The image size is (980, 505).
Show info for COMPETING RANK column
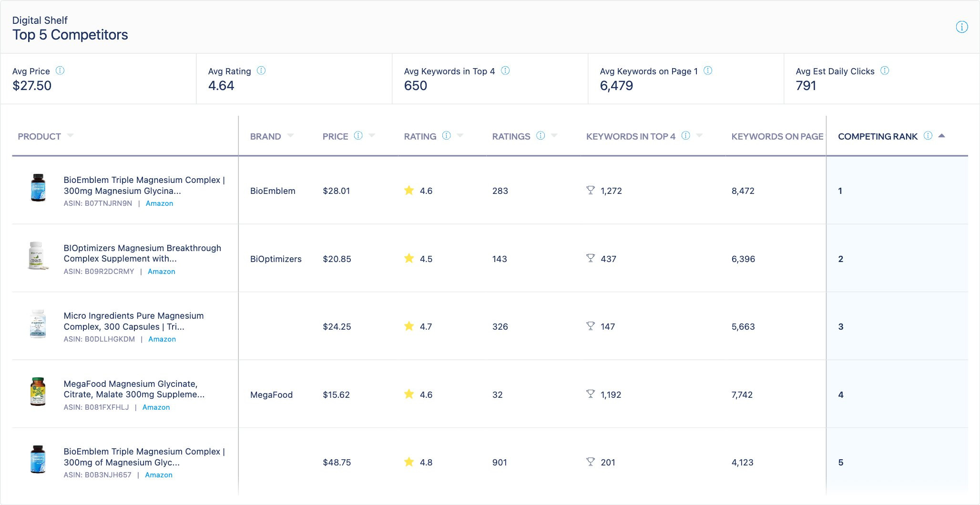[x=928, y=136]
